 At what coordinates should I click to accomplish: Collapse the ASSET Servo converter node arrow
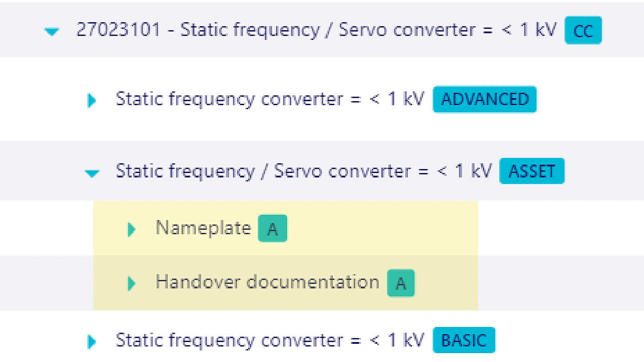tap(92, 173)
